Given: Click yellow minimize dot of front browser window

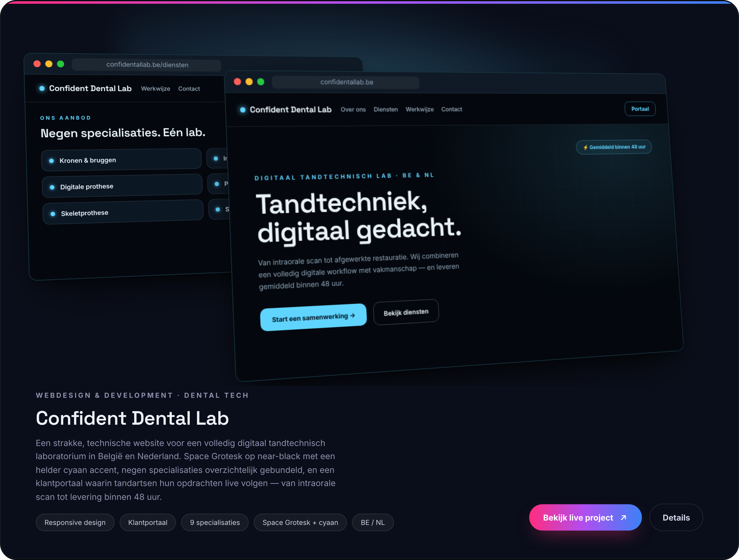Looking at the screenshot, I should click(249, 81).
